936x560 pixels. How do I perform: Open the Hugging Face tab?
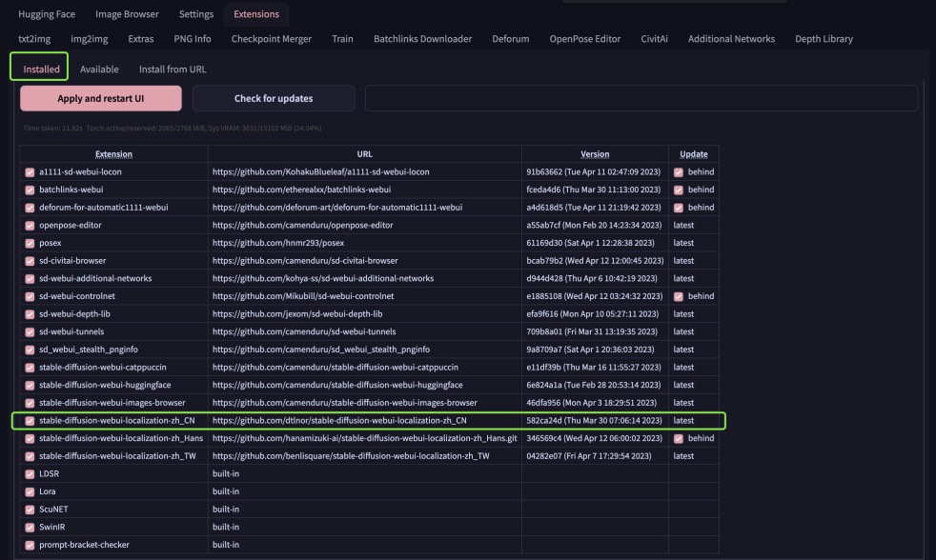[x=47, y=13]
